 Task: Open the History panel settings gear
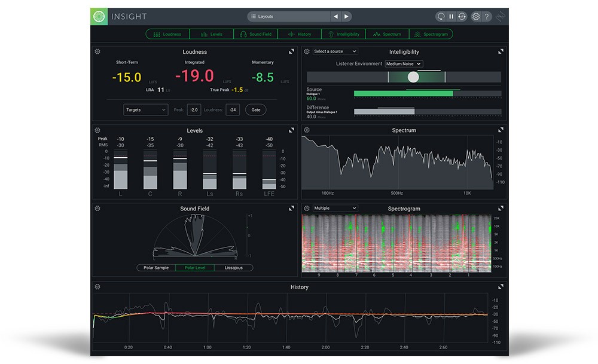click(x=97, y=287)
